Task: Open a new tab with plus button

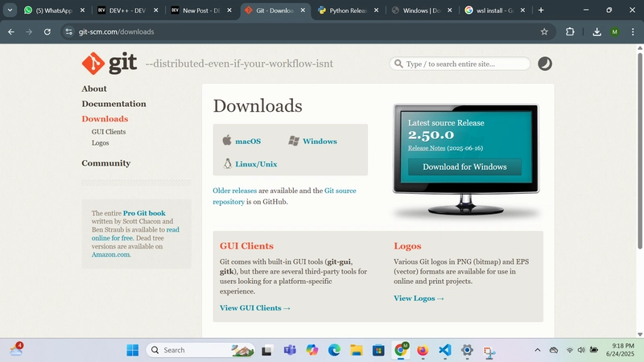Action: pyautogui.click(x=541, y=10)
